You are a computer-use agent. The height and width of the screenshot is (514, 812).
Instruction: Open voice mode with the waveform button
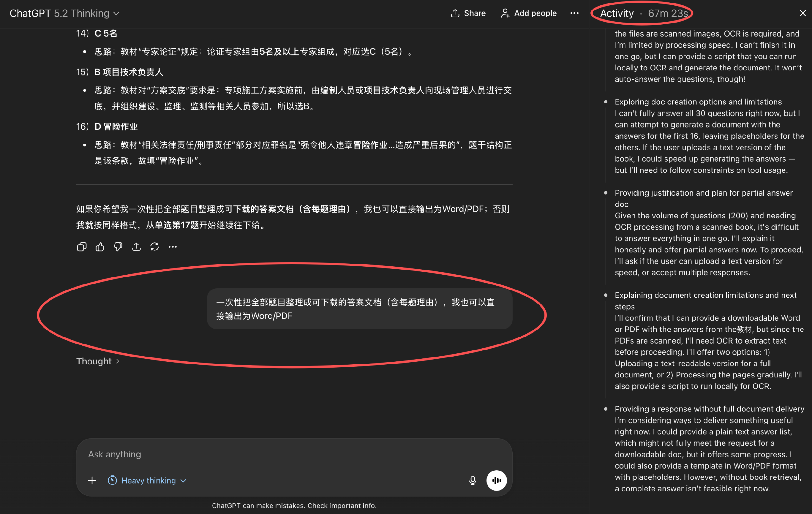tap(496, 480)
